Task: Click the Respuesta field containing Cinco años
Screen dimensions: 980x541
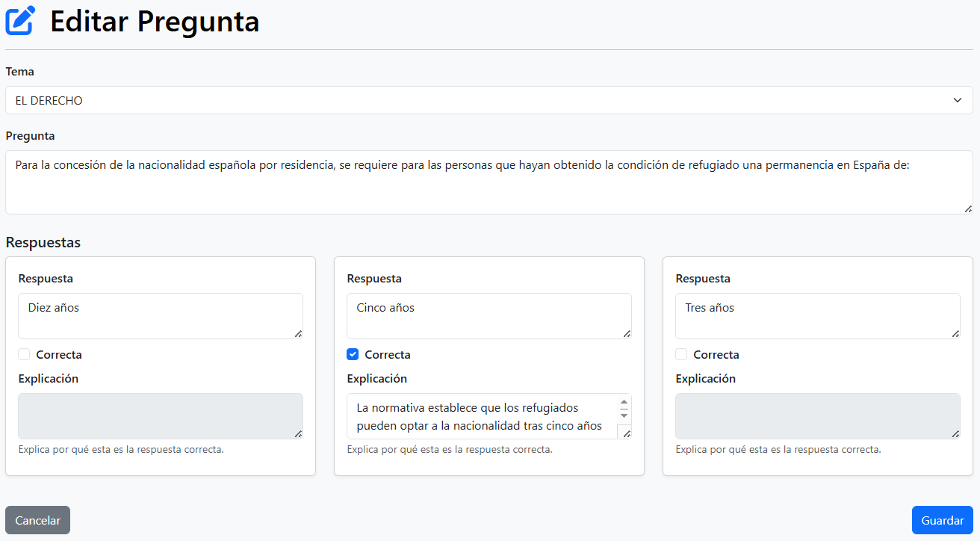Action: coord(489,314)
